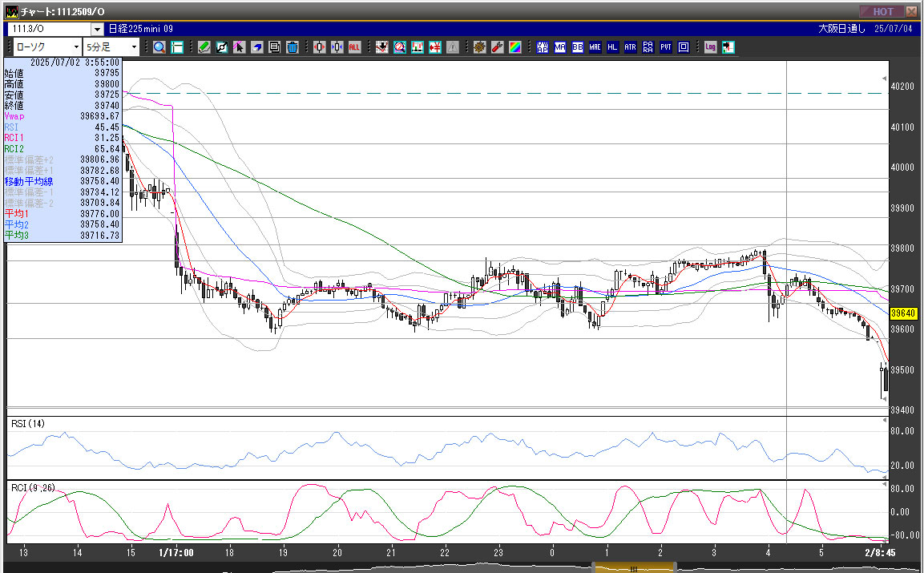Toggle the HL high-low indicator
This screenshot has width=924, height=573.
[613, 47]
